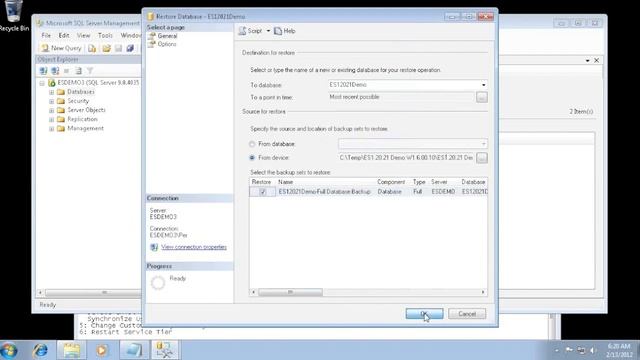Click the backup sets scrollbar right arrow
The height and width of the screenshot is (360, 640).
(483, 292)
